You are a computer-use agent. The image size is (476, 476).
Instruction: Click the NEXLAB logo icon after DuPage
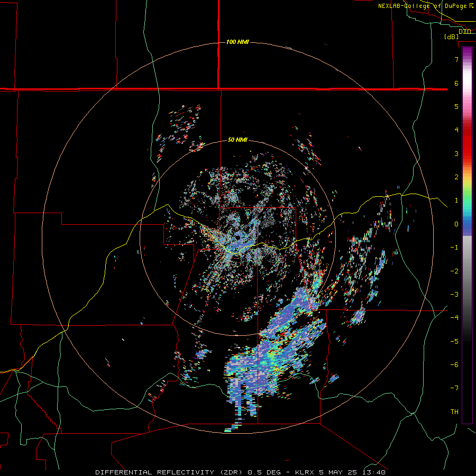(471, 5)
